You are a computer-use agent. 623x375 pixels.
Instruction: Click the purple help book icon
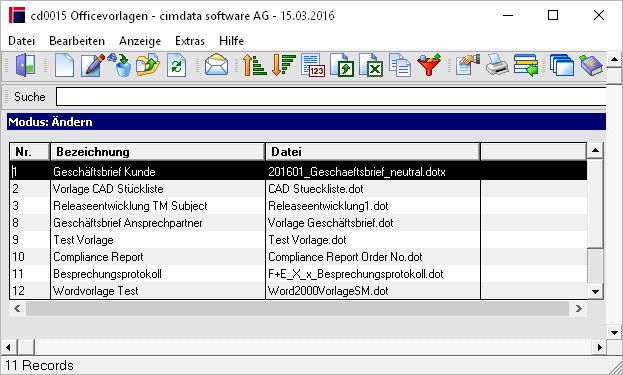coord(591,65)
